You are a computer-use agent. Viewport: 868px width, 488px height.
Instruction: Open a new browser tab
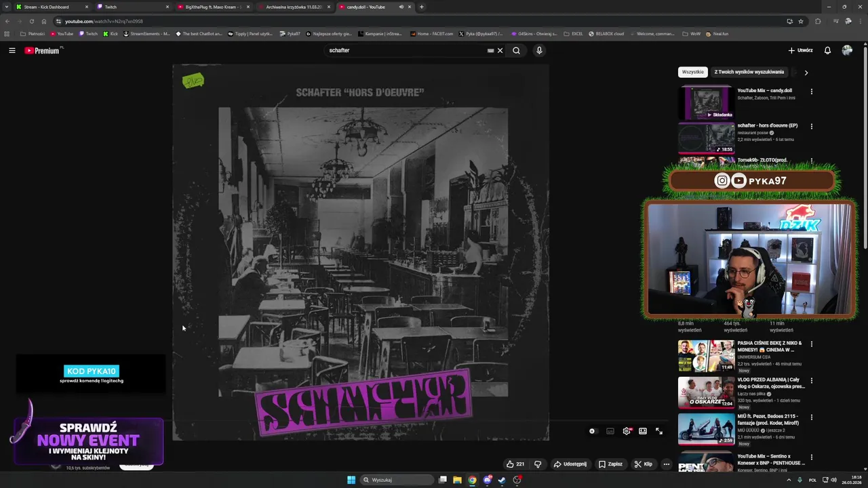coord(421,7)
